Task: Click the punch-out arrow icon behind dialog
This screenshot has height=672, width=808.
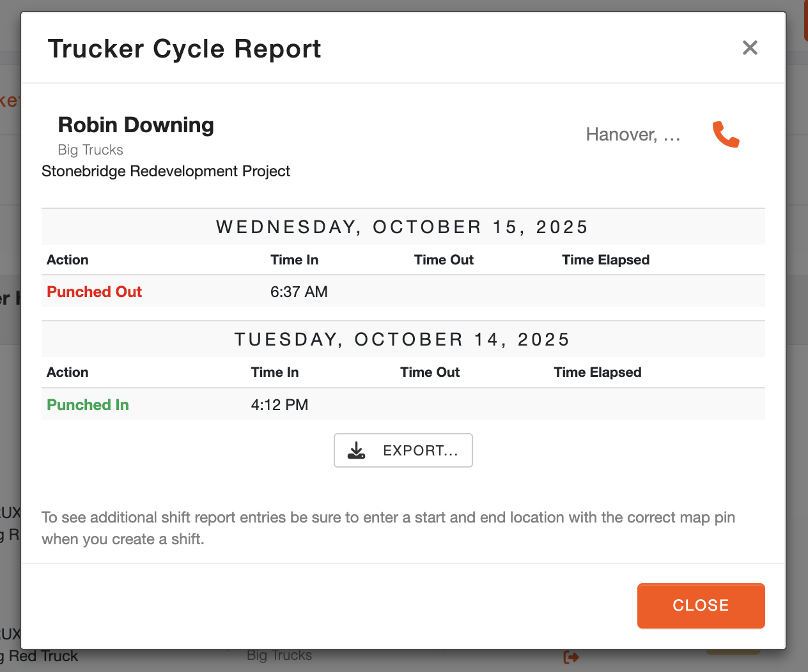Action: click(x=571, y=657)
